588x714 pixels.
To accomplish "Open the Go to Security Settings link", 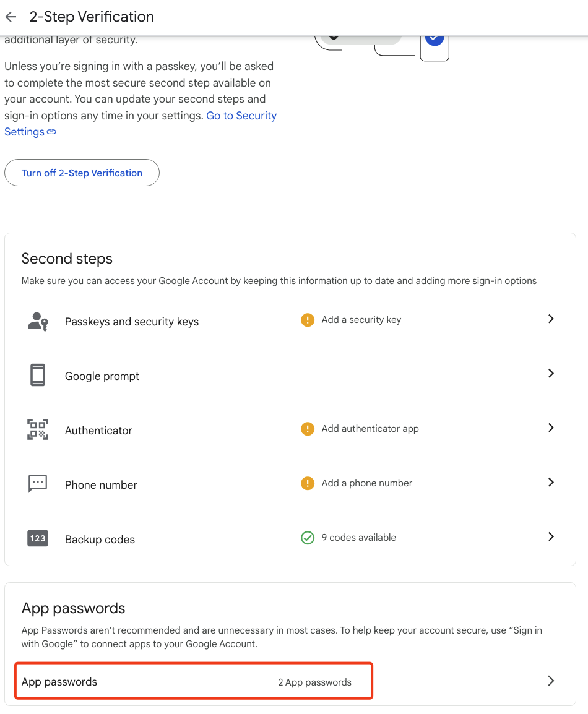I will 141,124.
